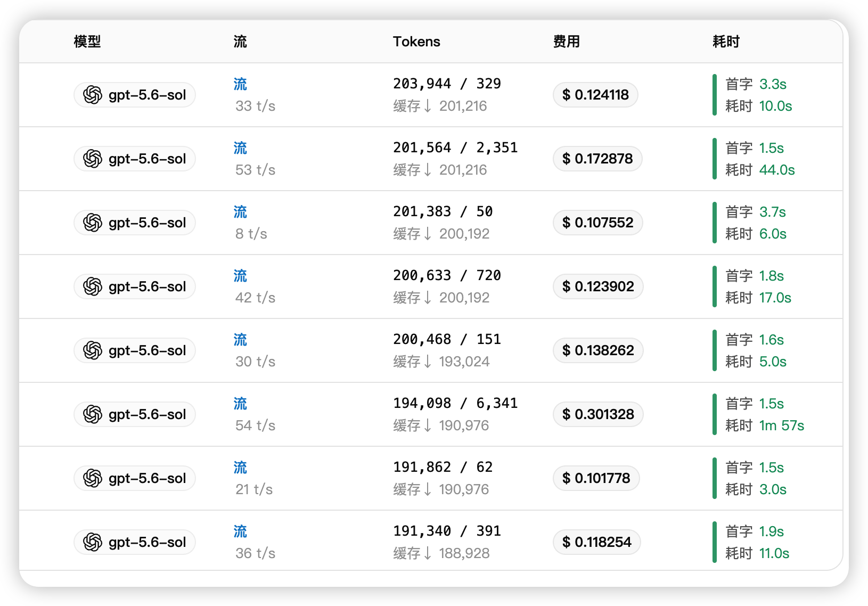Open the 流 link with 8 t/s
This screenshot has width=868, height=606.
click(x=240, y=212)
